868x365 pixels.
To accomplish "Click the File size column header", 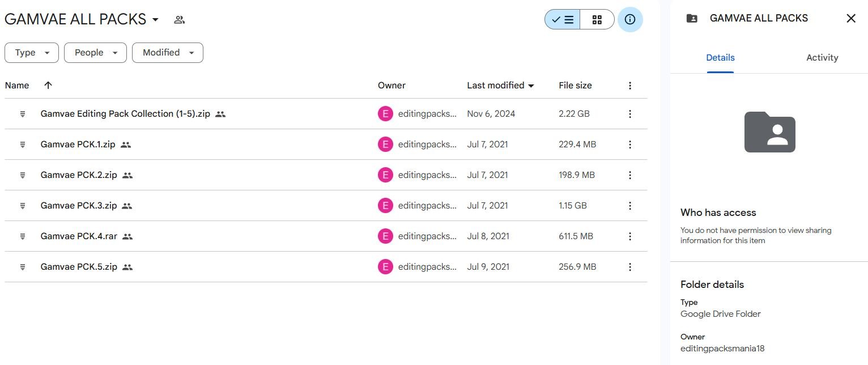I will coord(575,86).
